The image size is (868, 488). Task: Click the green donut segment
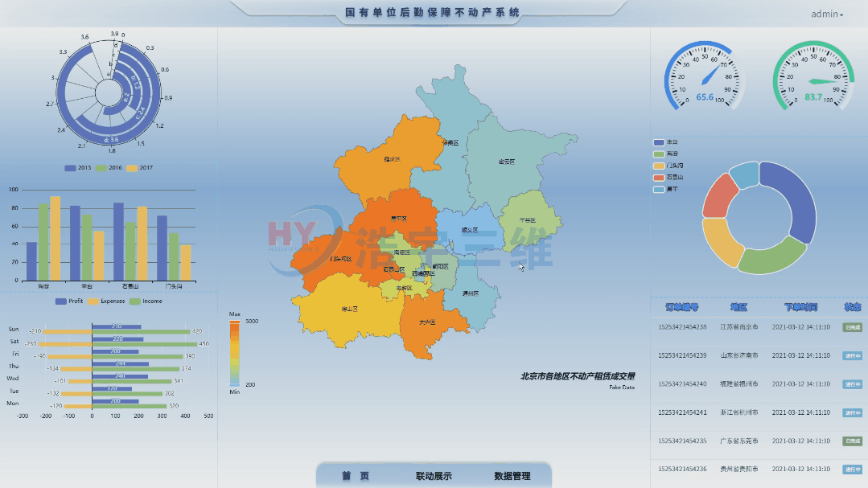(x=772, y=258)
